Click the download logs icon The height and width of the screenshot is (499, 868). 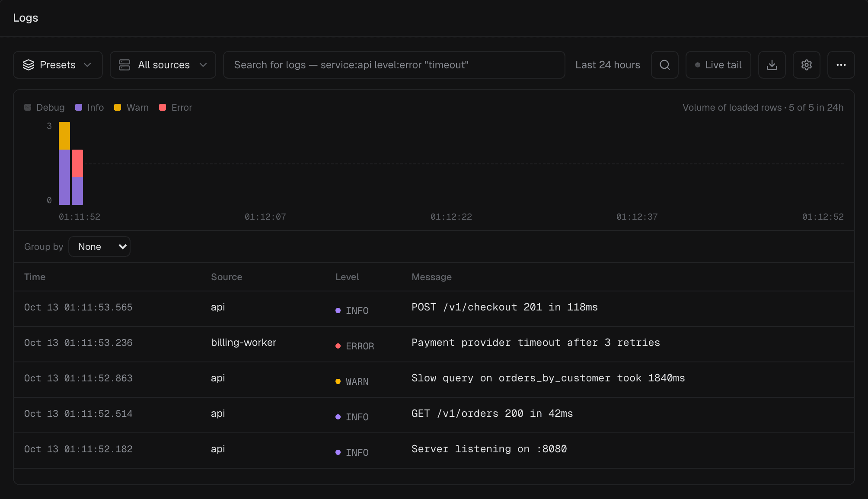[x=772, y=65]
